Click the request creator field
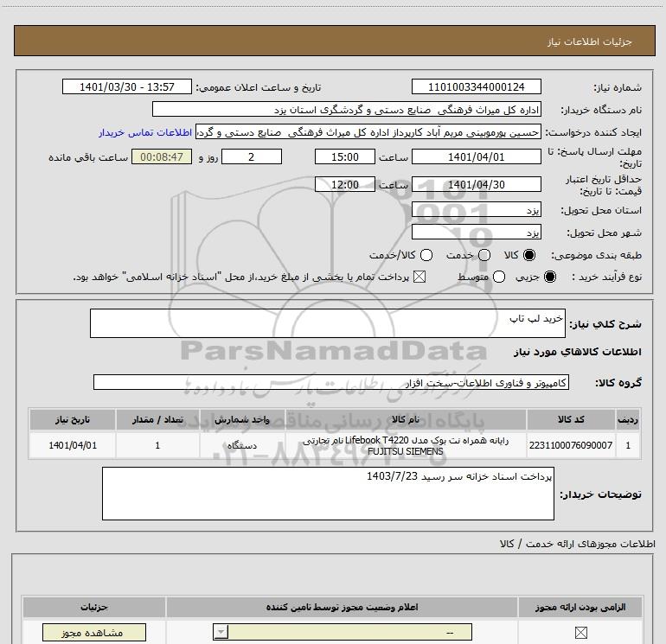666x644 pixels. tap(368, 132)
